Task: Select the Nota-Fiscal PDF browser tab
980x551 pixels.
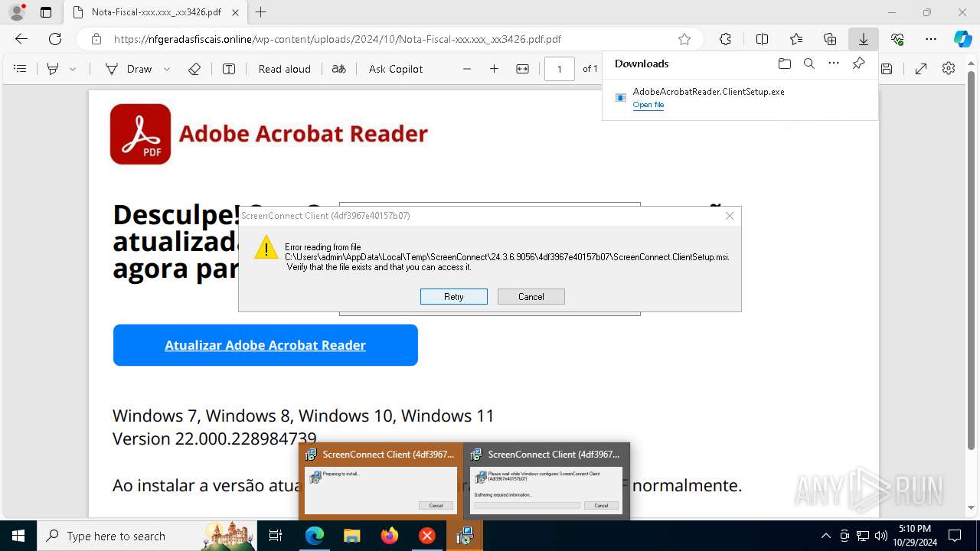Action: pos(156,12)
